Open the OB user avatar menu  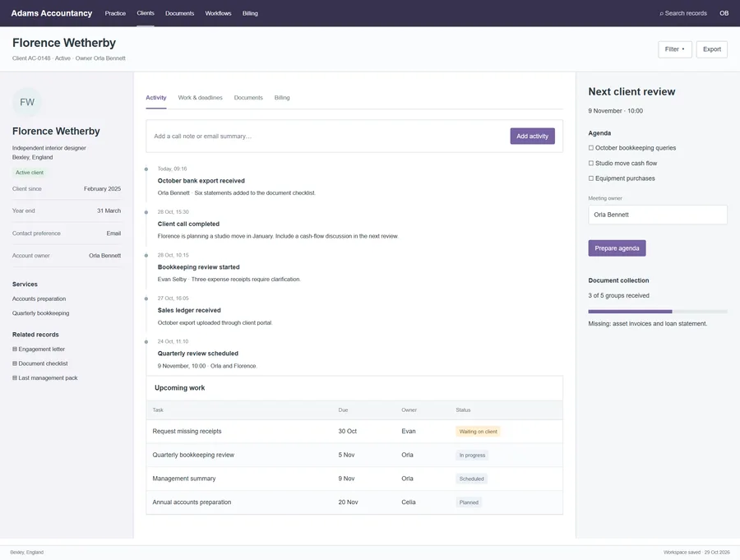pyautogui.click(x=724, y=13)
